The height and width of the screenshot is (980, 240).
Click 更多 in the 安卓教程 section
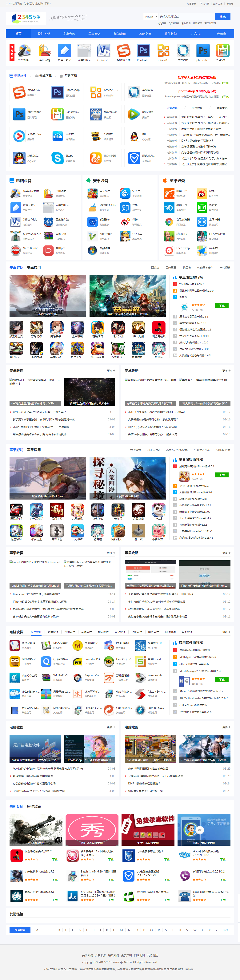111,371
